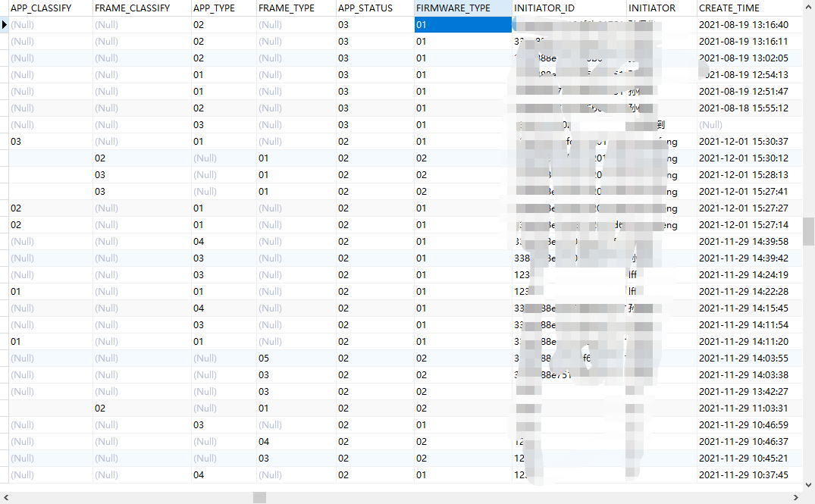Click CREATE_TIME cell 2021-08-19 13:02:05
Image resolution: width=815 pixels, height=504 pixels.
(750, 58)
